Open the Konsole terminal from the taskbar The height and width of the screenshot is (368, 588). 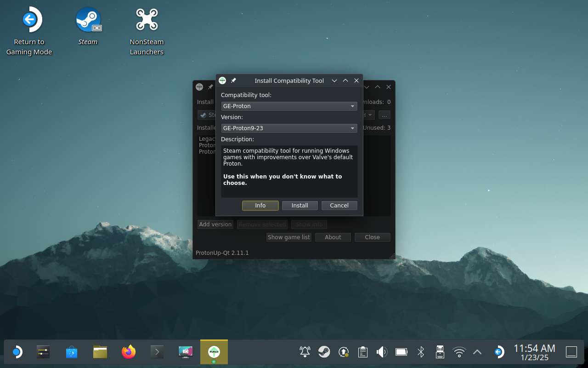coord(157,352)
